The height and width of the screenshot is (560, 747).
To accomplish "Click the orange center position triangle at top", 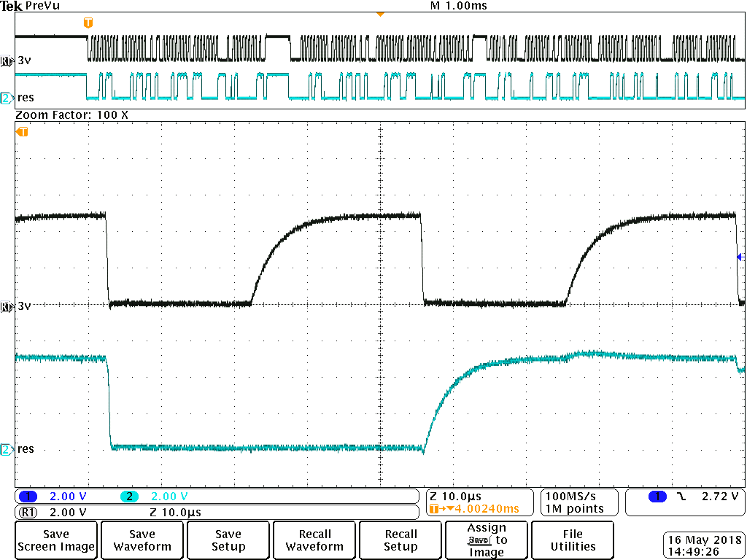I will pos(380,15).
